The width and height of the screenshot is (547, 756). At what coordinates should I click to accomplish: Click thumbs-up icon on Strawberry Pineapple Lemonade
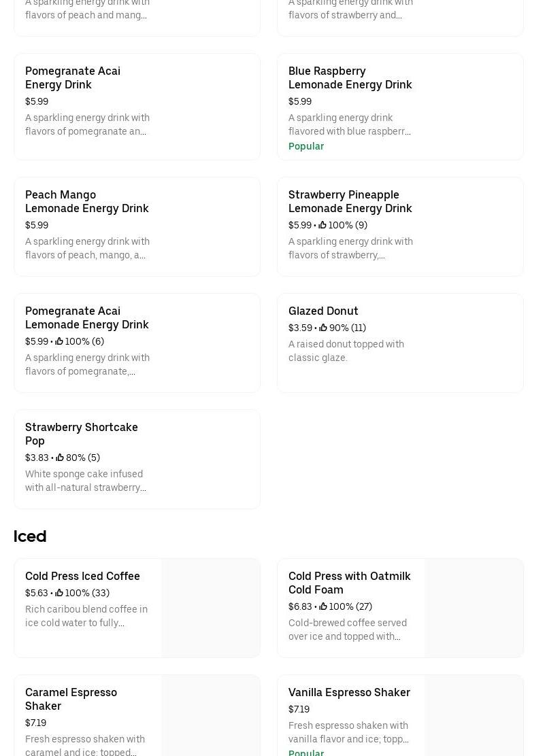pos(322,225)
